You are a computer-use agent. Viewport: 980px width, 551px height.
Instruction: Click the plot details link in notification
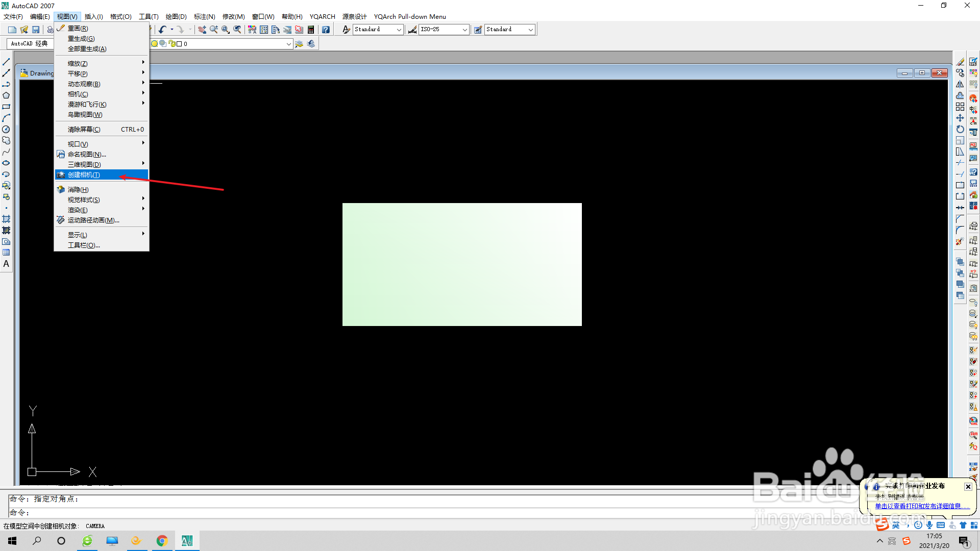point(918,506)
